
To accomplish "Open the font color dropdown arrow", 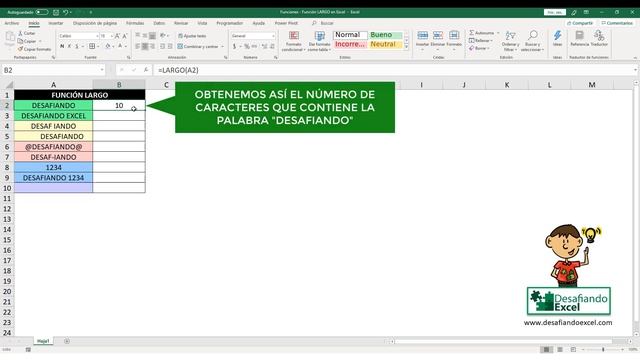I will tap(126, 47).
